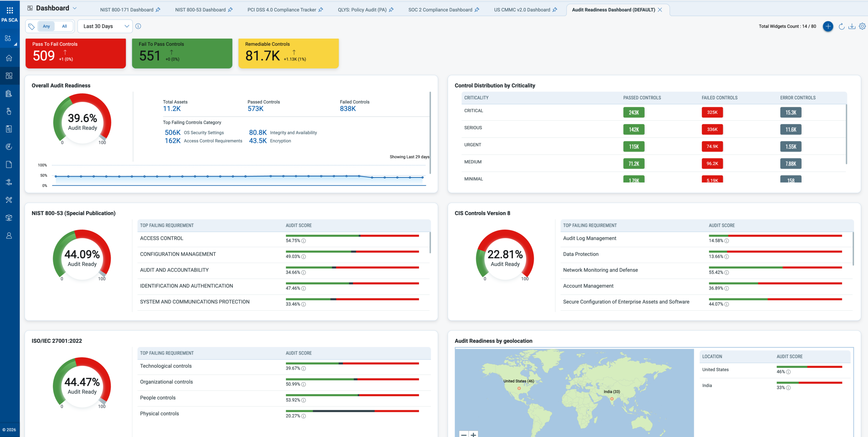Open the US CMMC v2.0 Dashboard tab

522,10
